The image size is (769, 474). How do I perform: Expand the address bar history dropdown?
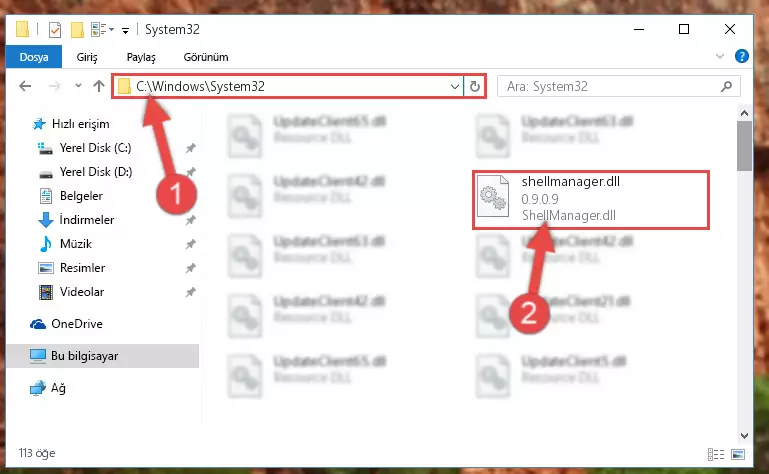pos(455,87)
